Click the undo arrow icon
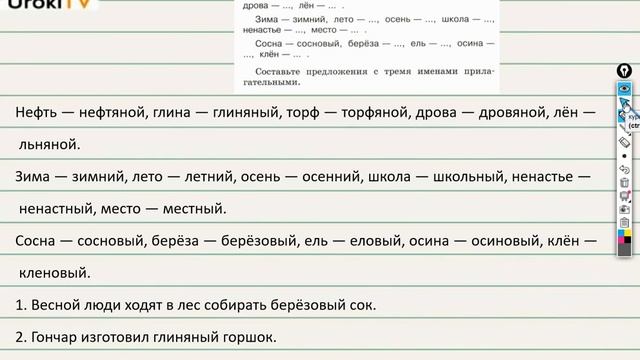The image size is (640, 360). click(624, 169)
